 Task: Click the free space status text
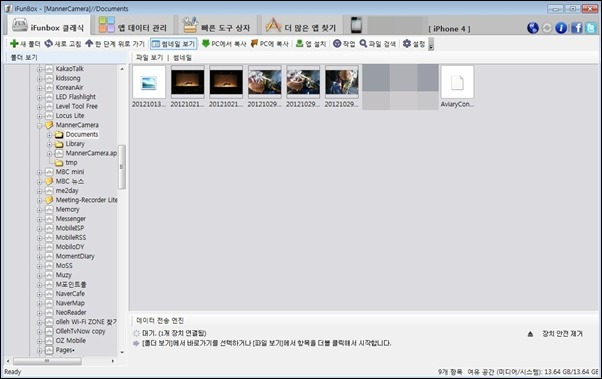pos(533,372)
